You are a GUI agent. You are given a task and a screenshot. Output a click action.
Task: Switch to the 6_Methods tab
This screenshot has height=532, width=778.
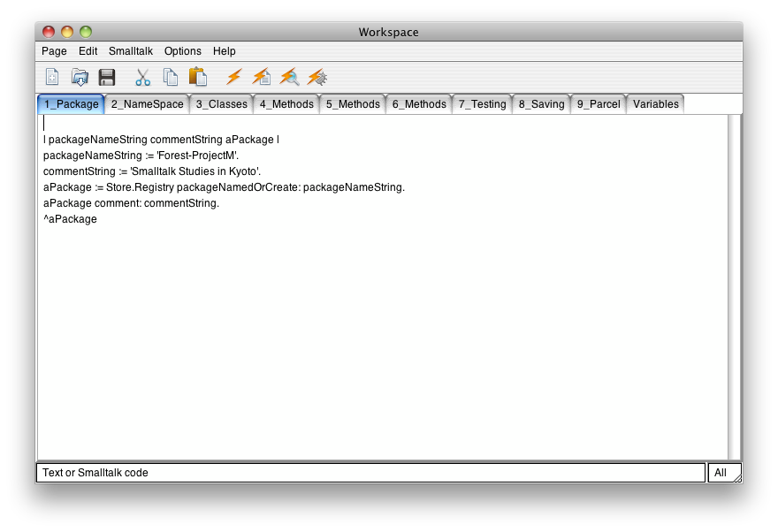(x=419, y=104)
